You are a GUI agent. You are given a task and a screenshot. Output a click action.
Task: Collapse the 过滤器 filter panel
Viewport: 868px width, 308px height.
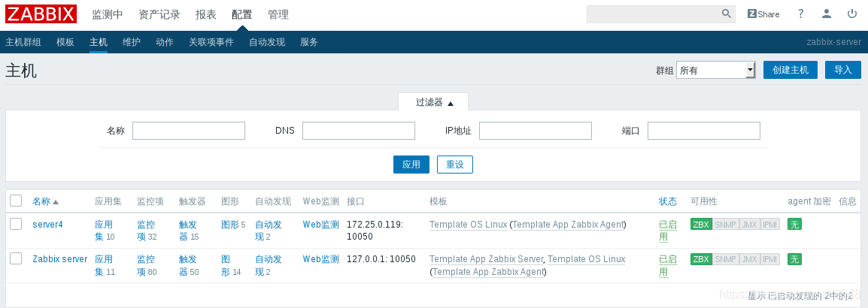433,102
